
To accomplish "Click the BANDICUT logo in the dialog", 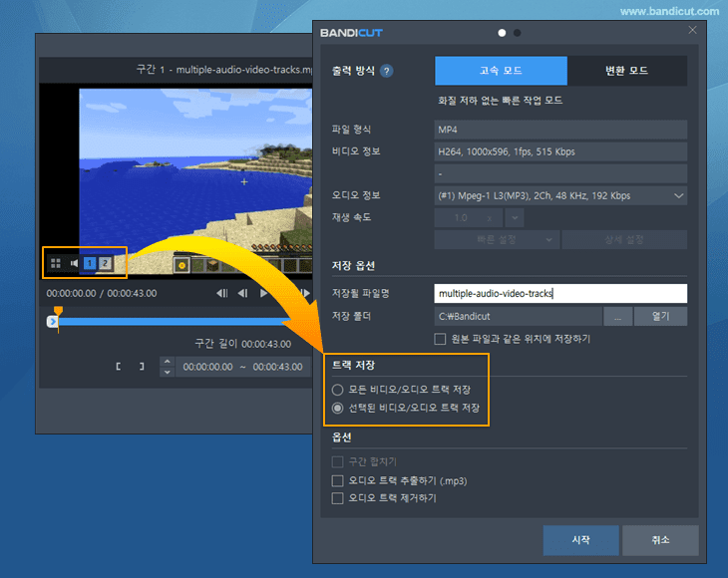I will (x=351, y=33).
